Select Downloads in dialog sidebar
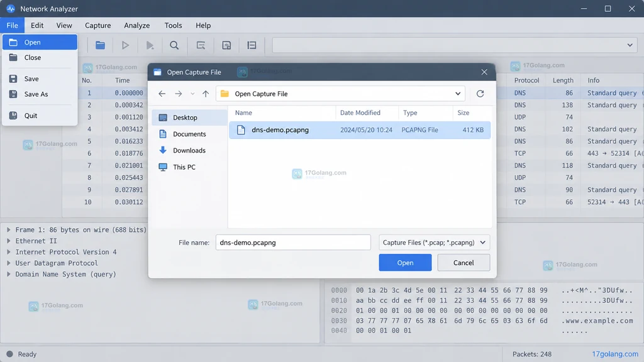 click(189, 150)
